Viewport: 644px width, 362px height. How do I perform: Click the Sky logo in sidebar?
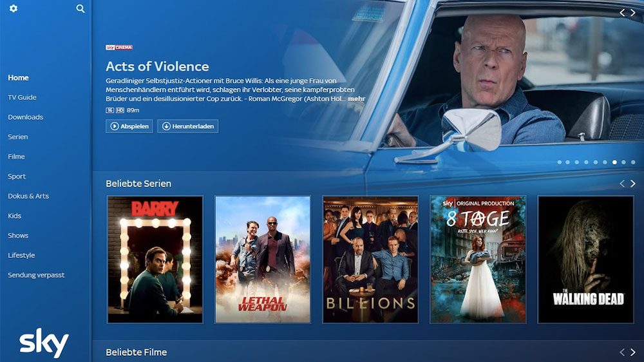44,342
